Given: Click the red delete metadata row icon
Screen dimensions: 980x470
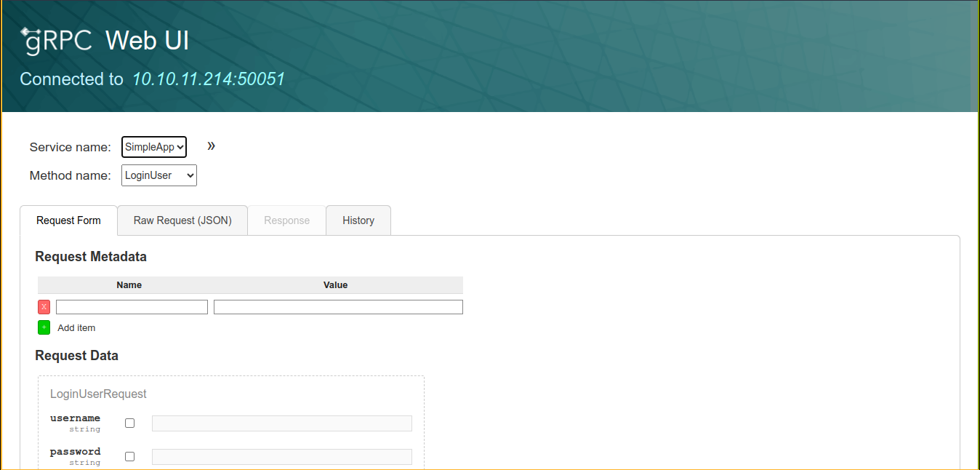Looking at the screenshot, I should coord(44,307).
